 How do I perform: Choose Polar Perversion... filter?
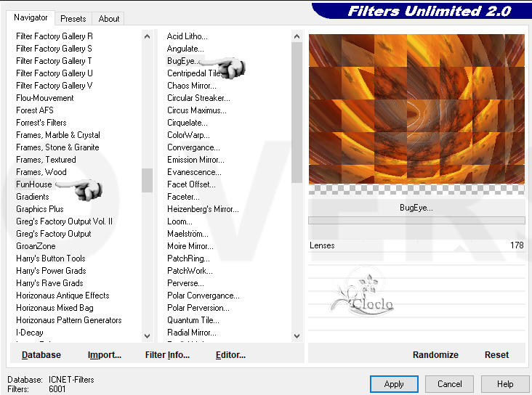198,308
